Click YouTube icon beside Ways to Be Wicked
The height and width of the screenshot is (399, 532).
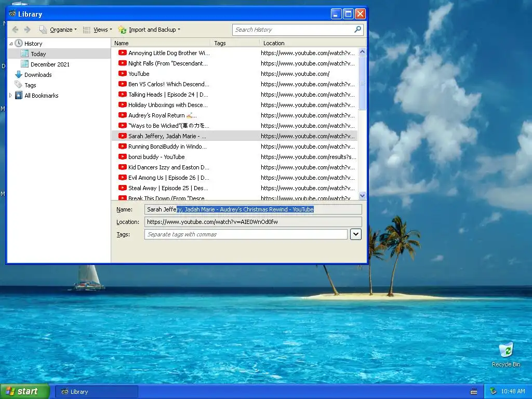pyautogui.click(x=123, y=126)
